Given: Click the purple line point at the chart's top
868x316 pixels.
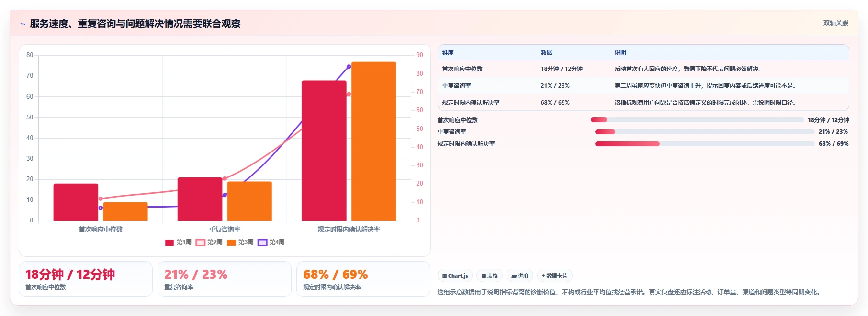Looking at the screenshot, I should click(x=349, y=67).
